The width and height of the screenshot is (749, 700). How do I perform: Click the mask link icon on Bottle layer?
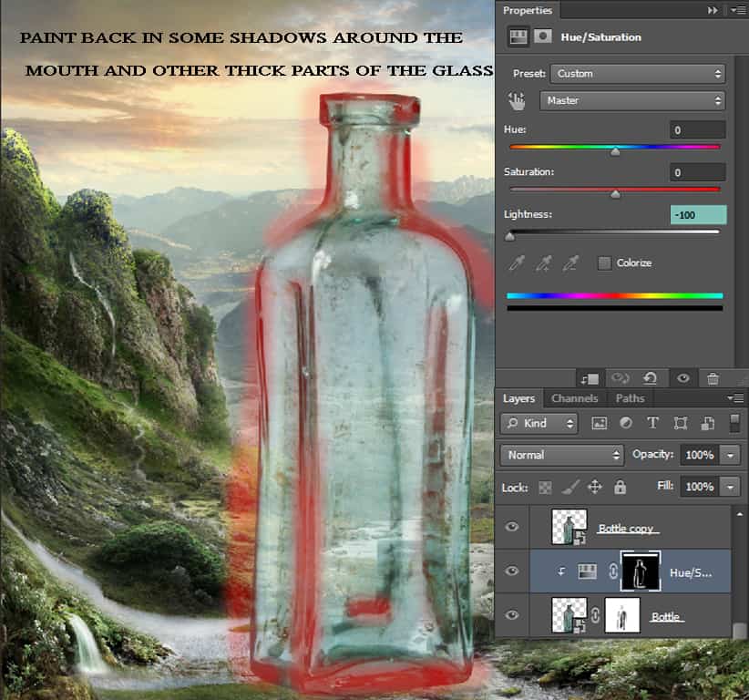coord(595,615)
